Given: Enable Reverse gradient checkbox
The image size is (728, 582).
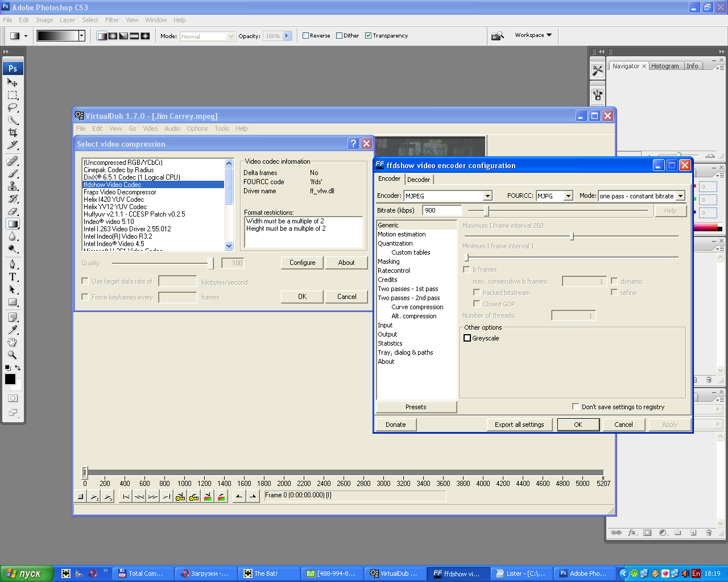Looking at the screenshot, I should click(305, 35).
